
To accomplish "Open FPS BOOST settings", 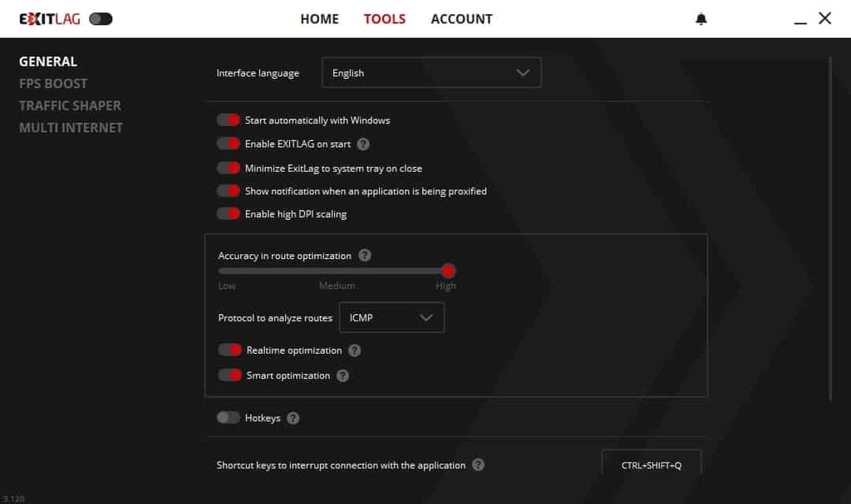I will (53, 84).
